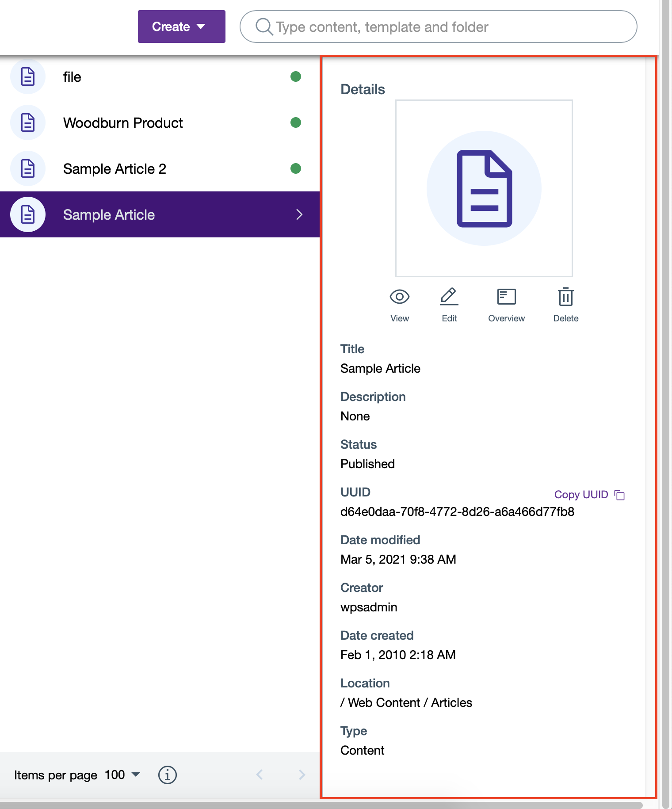672x809 pixels.
Task: Go to the previous page arrow
Action: pyautogui.click(x=260, y=775)
